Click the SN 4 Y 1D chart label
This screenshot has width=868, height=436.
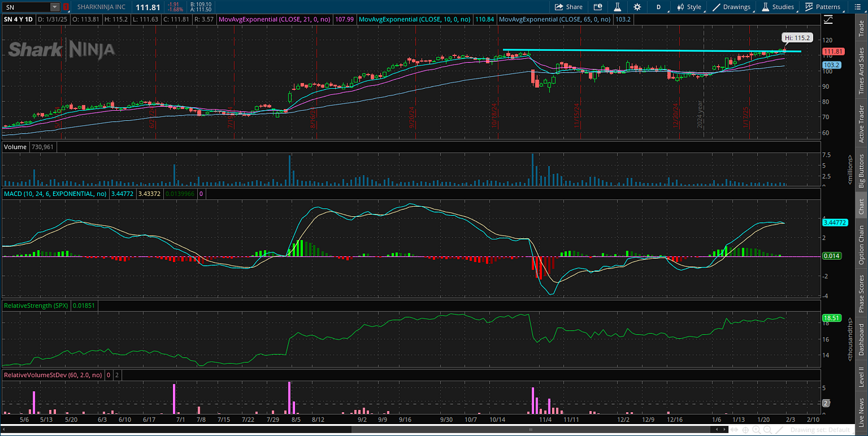19,20
